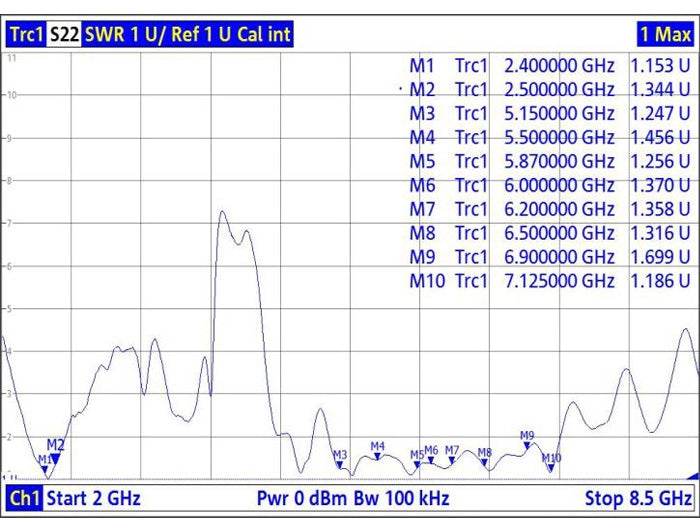Click the M4 marker triangle on the trace
This screenshot has height=530, width=700.
pos(377,457)
